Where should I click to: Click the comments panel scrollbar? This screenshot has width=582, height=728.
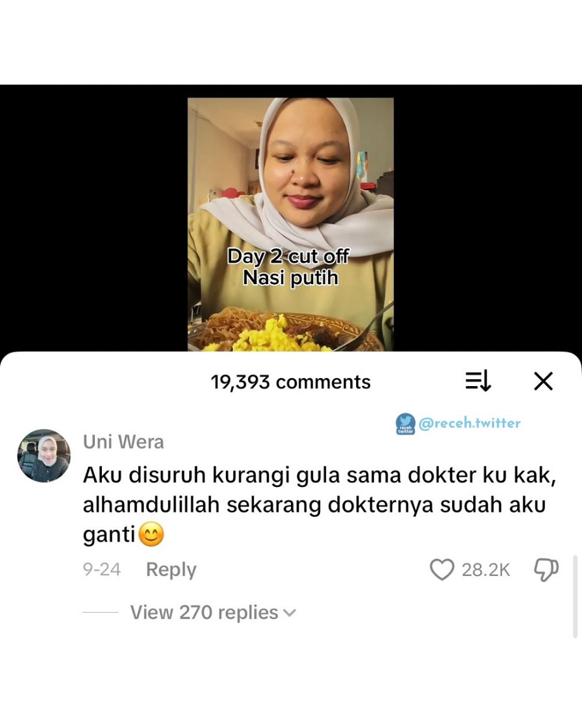pyautogui.click(x=576, y=597)
